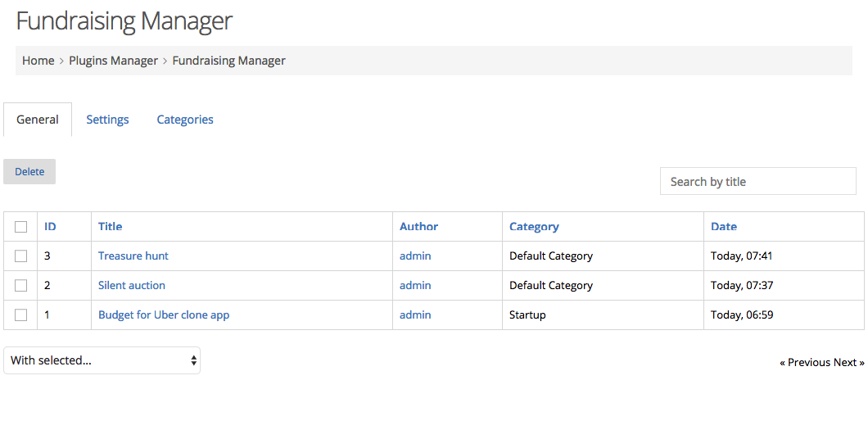Click the Delete button
The image size is (868, 430).
click(x=29, y=171)
